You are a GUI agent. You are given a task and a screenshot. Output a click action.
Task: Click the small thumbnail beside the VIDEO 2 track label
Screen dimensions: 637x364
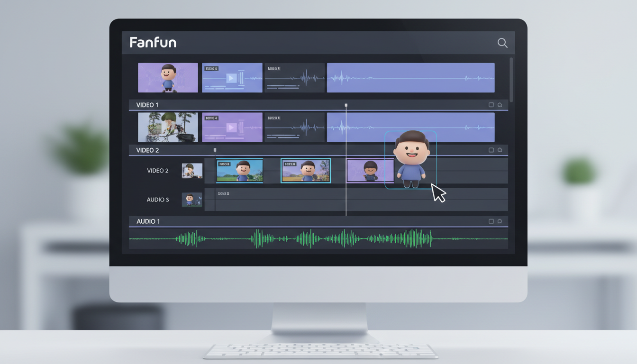tap(192, 171)
